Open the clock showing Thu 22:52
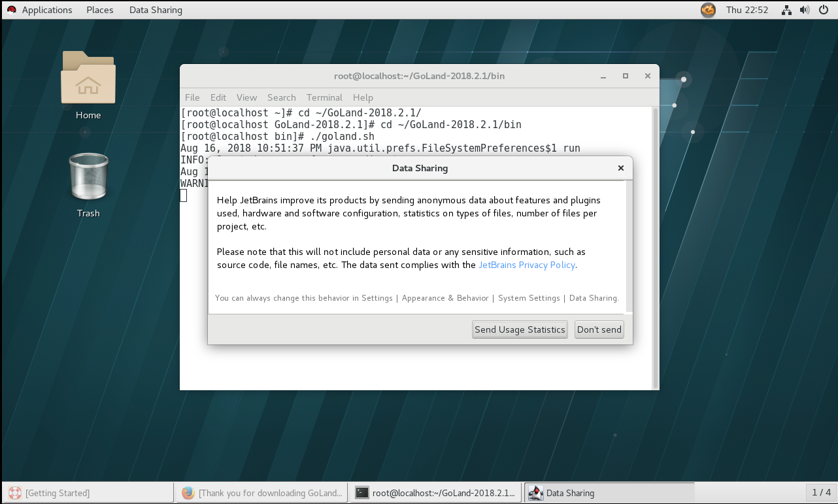This screenshot has height=504, width=838. (747, 10)
